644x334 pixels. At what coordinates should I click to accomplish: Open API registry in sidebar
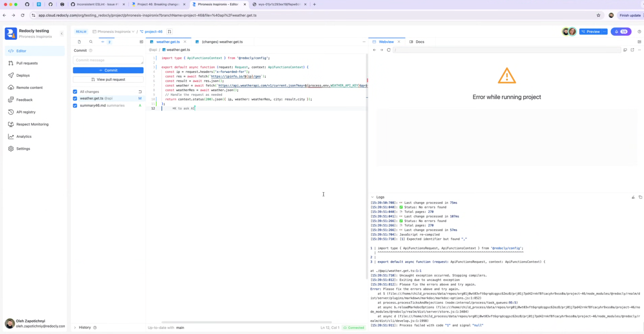click(35, 112)
